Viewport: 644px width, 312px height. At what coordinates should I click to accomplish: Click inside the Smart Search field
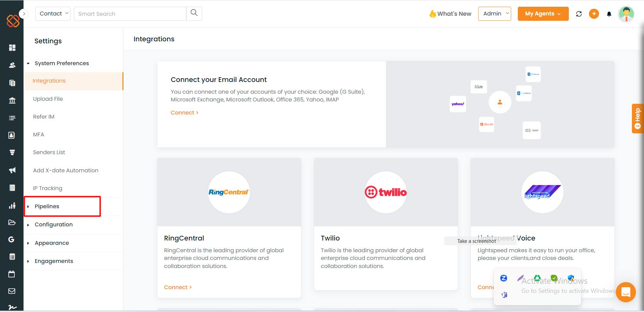130,14
